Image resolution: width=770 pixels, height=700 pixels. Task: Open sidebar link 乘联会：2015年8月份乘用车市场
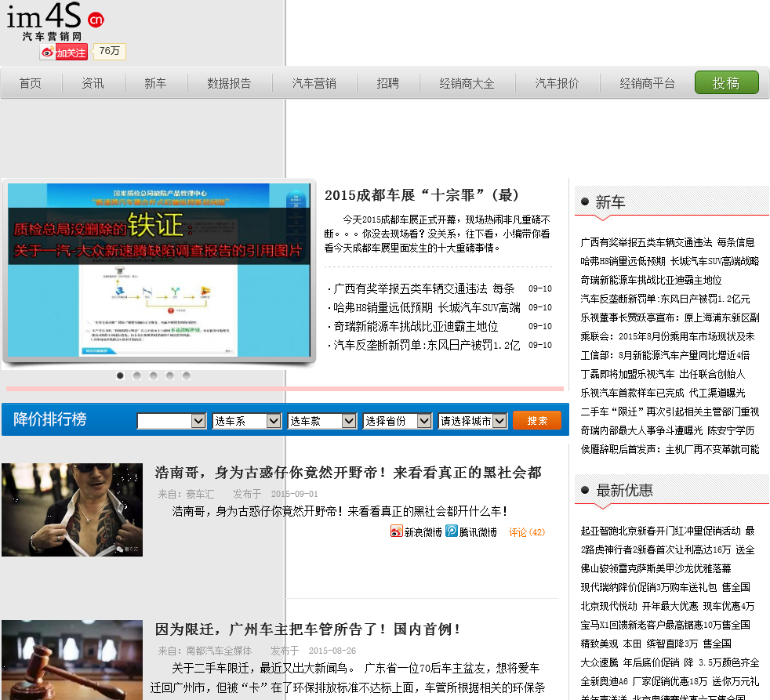(667, 336)
